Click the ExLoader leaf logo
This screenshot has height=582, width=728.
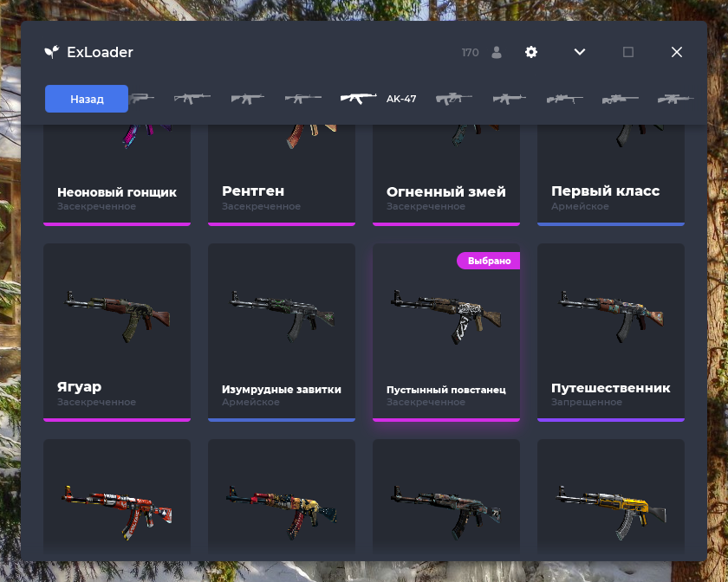click(52, 51)
